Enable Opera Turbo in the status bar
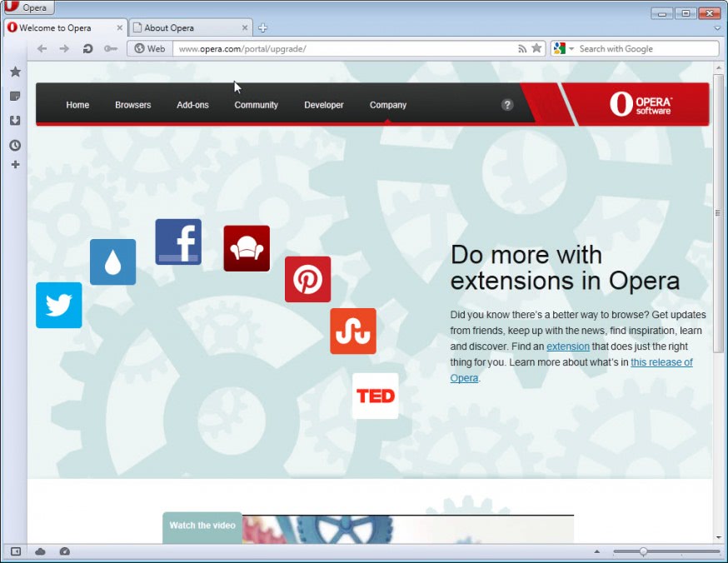Screen dimensions: 728x563 click(x=64, y=551)
